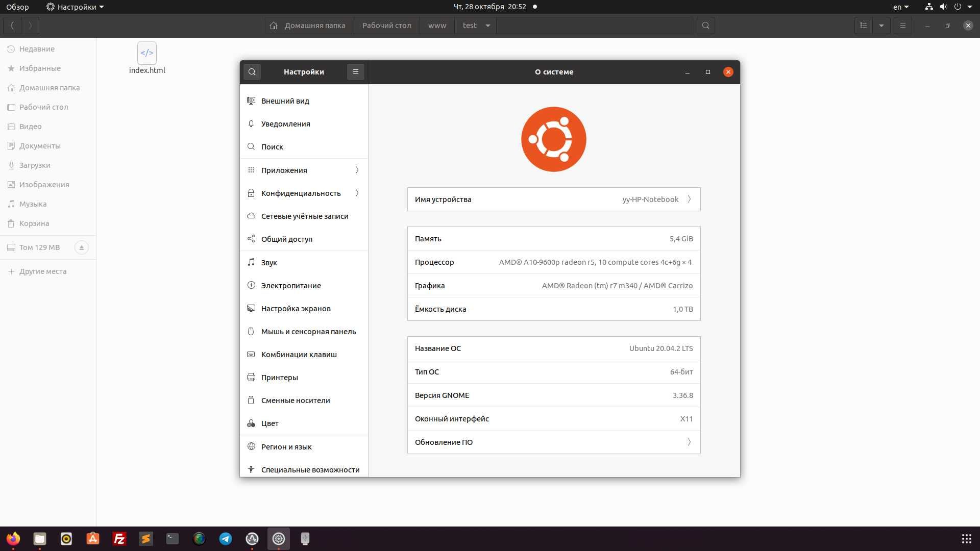The width and height of the screenshot is (980, 551).
Task: Open the Обновление ПО row
Action: click(x=554, y=442)
